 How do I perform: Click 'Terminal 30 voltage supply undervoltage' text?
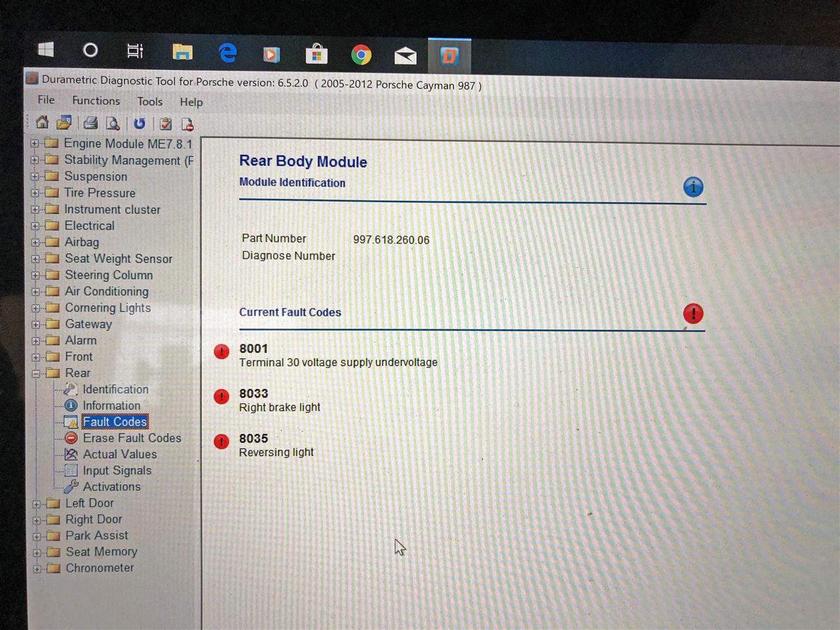[x=338, y=362]
